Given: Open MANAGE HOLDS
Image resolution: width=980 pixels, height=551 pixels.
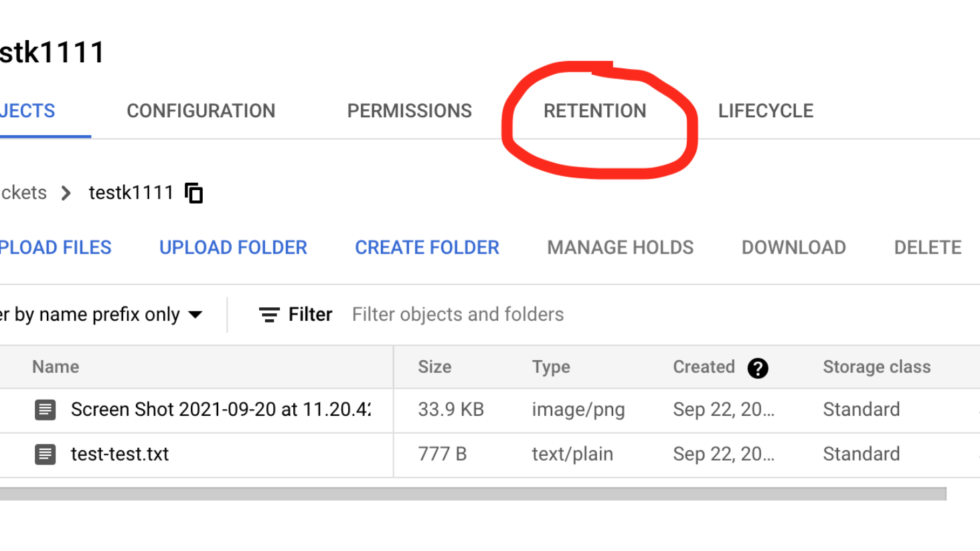Looking at the screenshot, I should tap(619, 247).
